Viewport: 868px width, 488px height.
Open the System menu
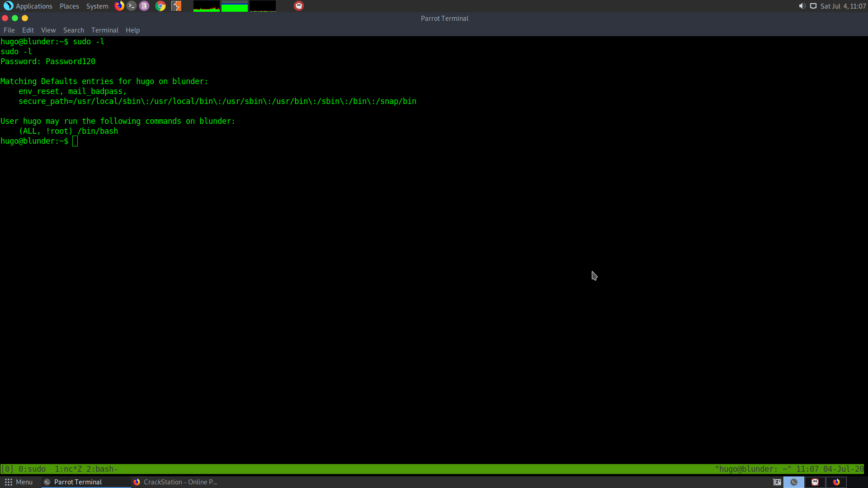click(x=97, y=6)
